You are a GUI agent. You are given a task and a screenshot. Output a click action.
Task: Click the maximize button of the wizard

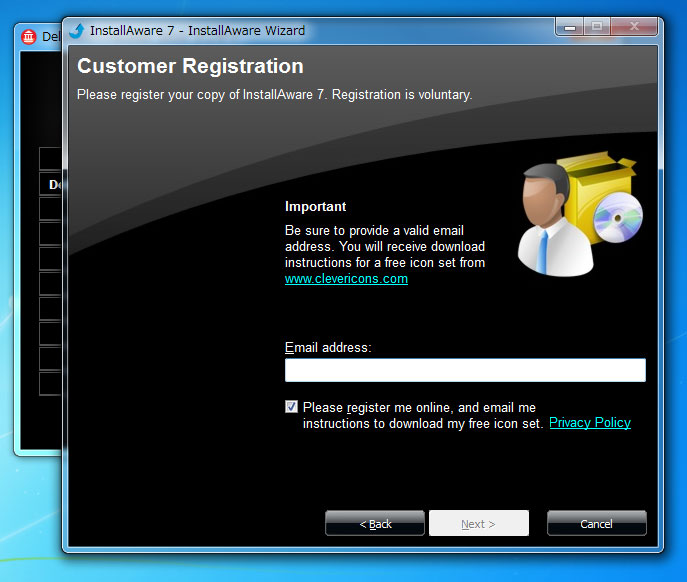[x=597, y=27]
